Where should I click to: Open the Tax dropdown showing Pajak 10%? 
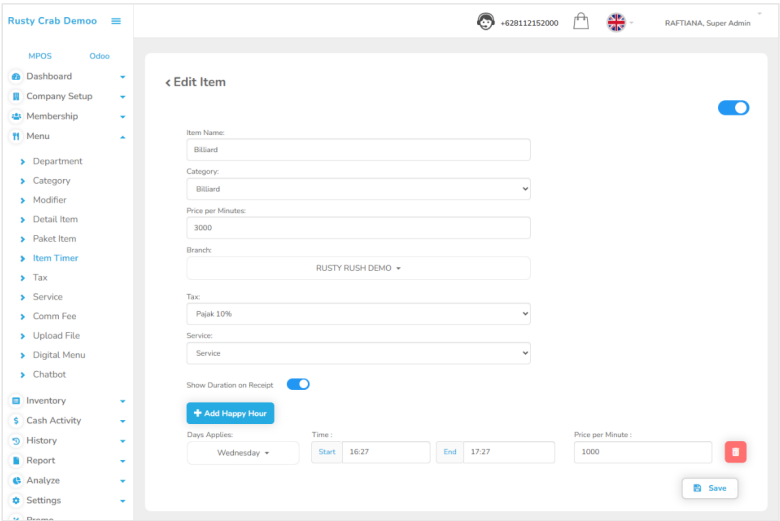358,314
